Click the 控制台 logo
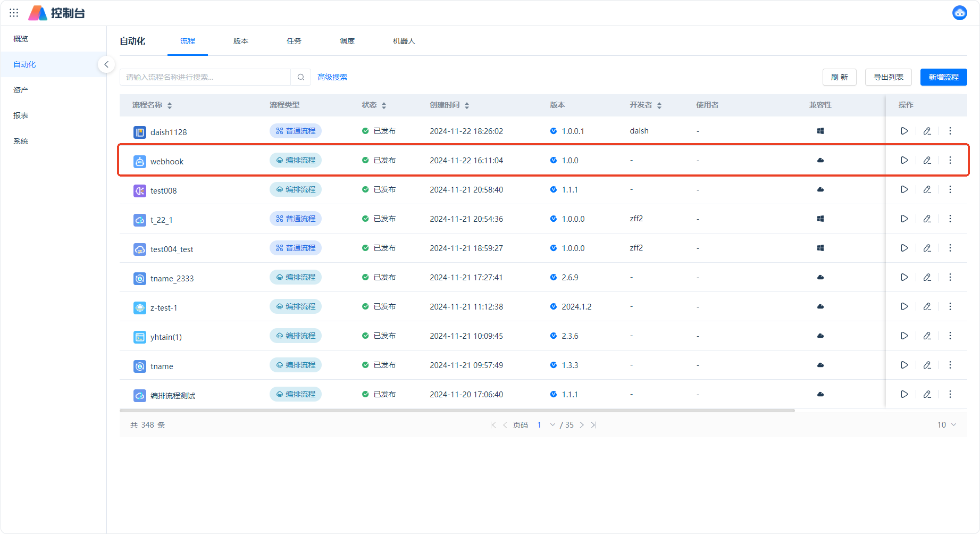Viewport: 980px width, 534px height. (56, 13)
